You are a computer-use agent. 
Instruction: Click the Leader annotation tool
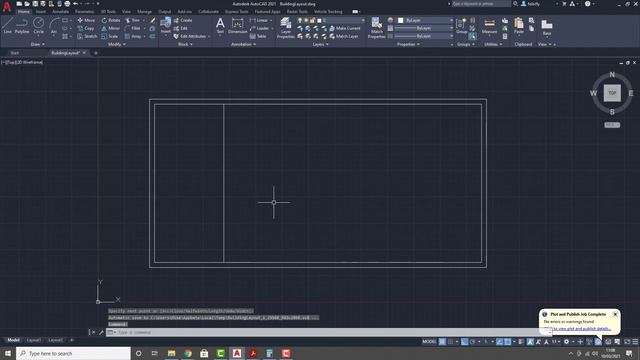tap(260, 28)
